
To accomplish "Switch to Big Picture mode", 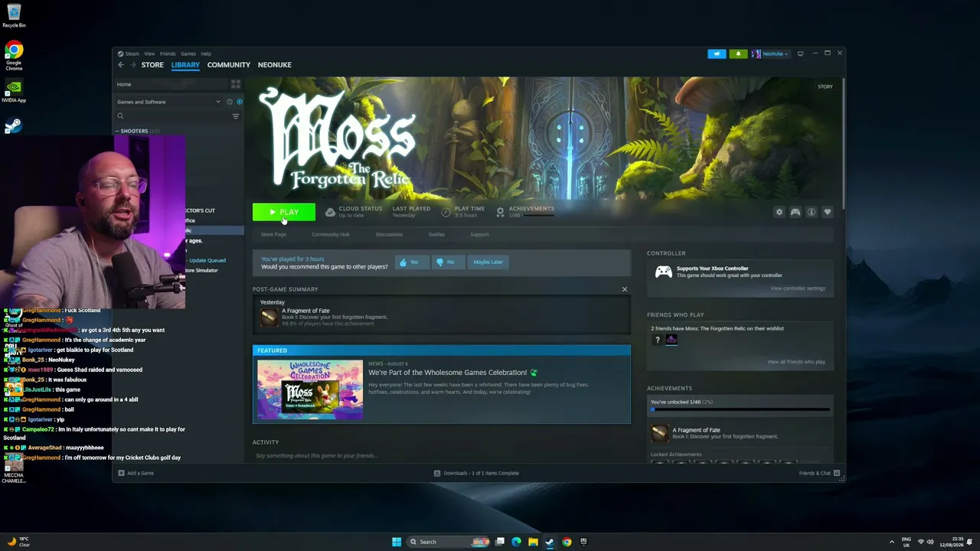I will click(800, 54).
